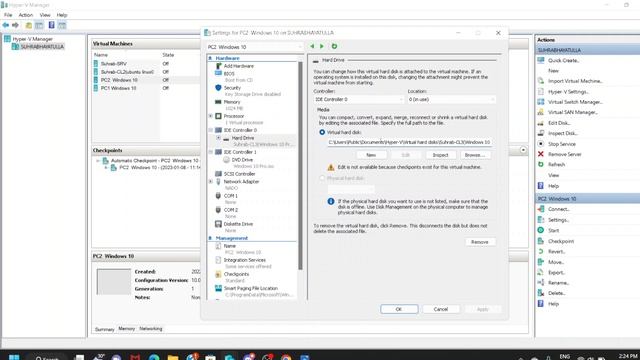Click Stop Service action
Screen dimensions: 640x360
point(562,144)
